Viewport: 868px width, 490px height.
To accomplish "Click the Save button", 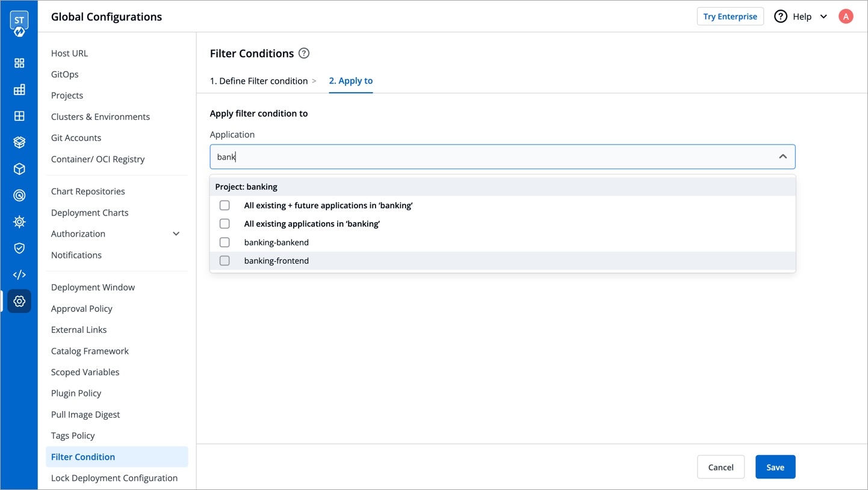I will point(775,467).
